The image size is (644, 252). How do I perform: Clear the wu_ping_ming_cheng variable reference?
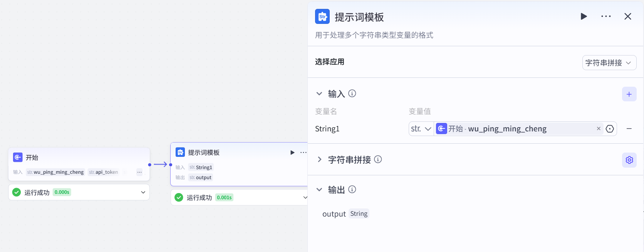coord(599,129)
